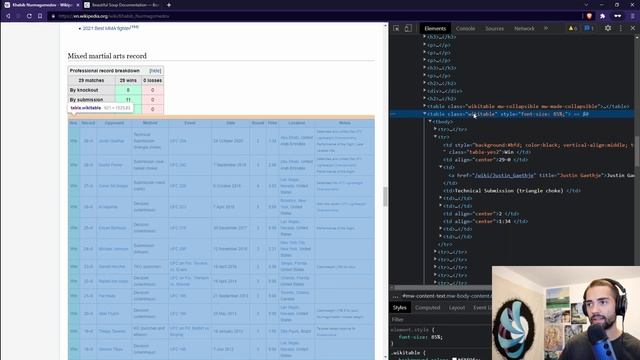The image size is (640, 360).
Task: Select the Technical Submission td line
Action: 512,191
